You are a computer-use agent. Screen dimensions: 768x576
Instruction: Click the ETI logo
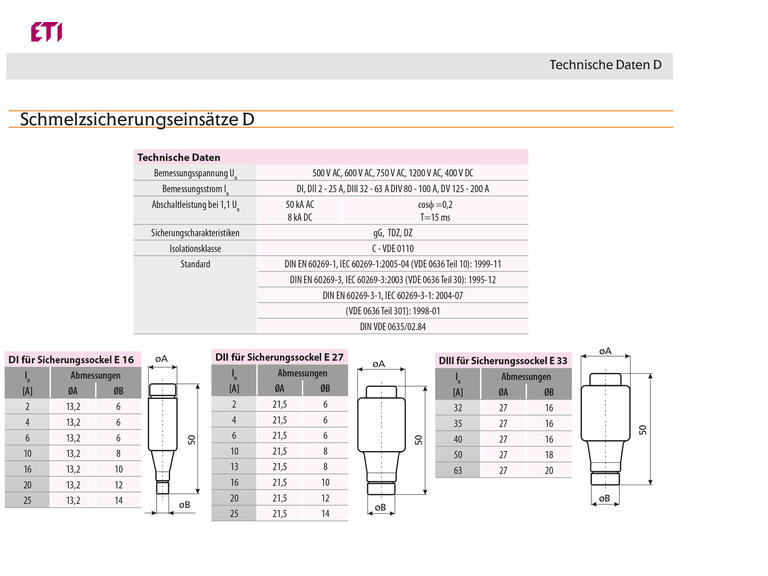click(x=46, y=32)
